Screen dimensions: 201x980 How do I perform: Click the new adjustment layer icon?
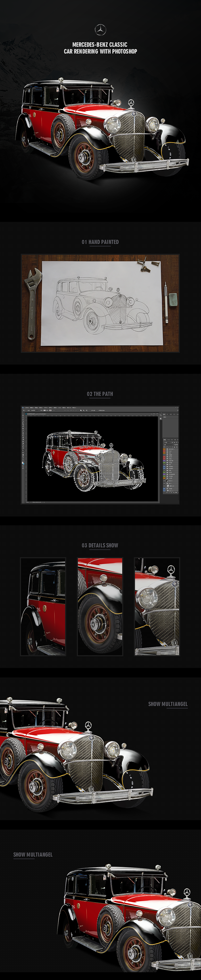pos(174,493)
